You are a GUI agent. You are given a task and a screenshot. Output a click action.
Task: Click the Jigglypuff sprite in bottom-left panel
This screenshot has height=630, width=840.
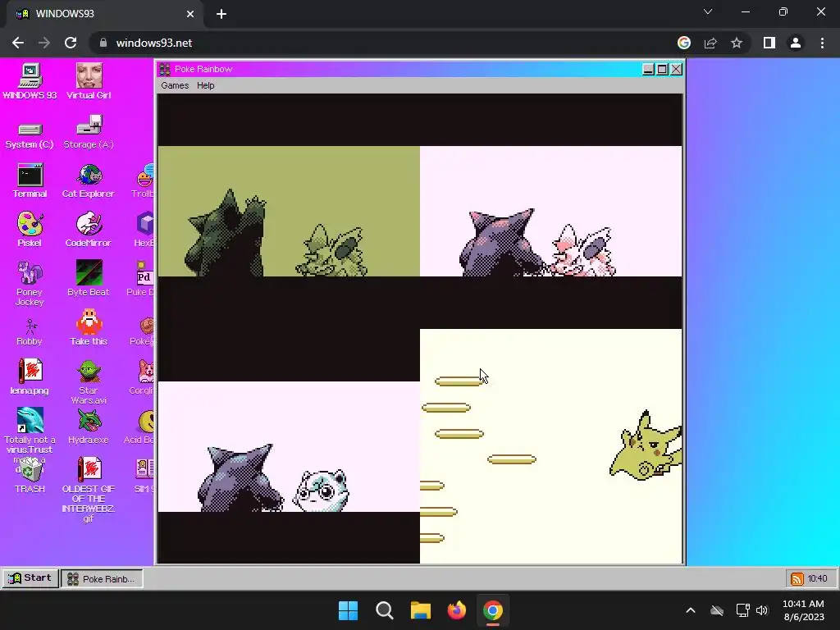pos(321,490)
